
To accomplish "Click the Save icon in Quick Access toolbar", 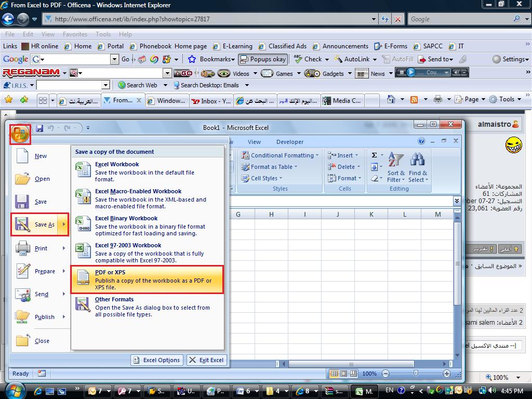I will [39, 128].
